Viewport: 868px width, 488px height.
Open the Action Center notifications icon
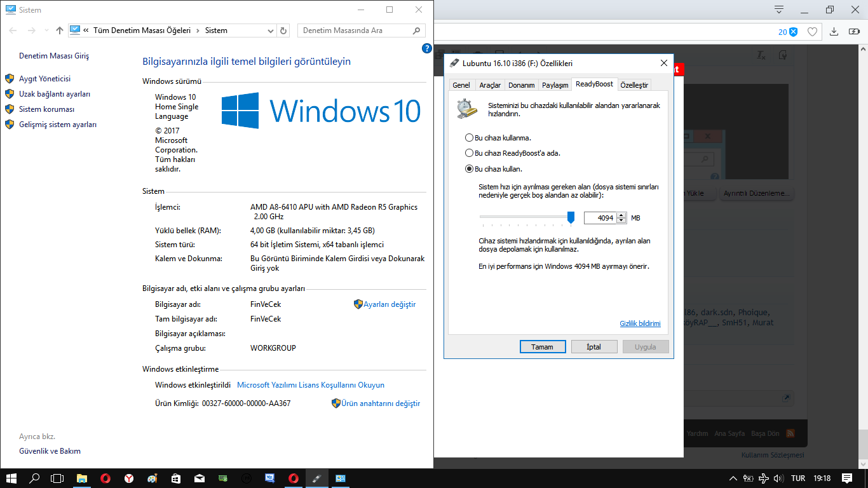click(x=847, y=478)
